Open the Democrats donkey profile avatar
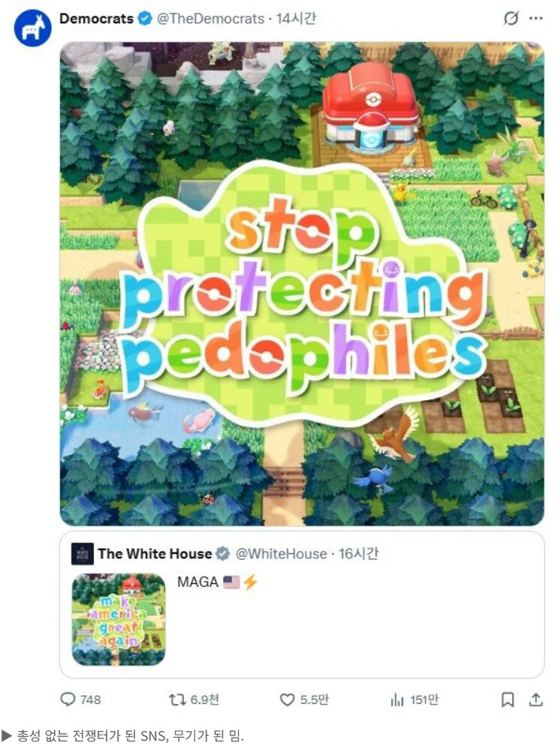This screenshot has width=560, height=752. coord(32,28)
